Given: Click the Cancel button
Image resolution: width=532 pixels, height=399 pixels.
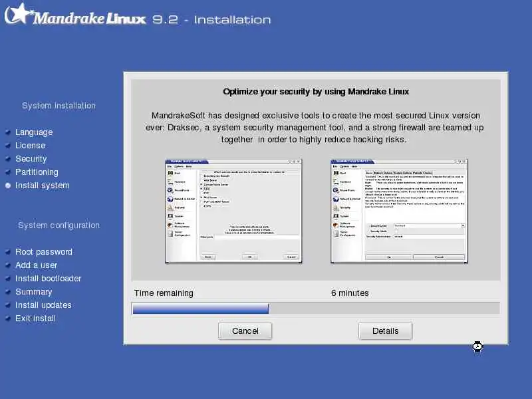Looking at the screenshot, I should pos(245,331).
